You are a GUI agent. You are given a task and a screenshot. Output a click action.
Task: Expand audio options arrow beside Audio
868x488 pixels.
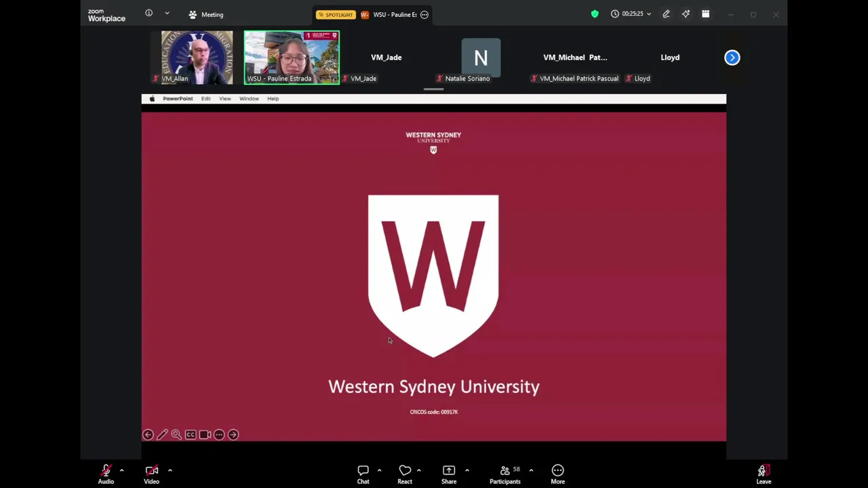pos(121,470)
